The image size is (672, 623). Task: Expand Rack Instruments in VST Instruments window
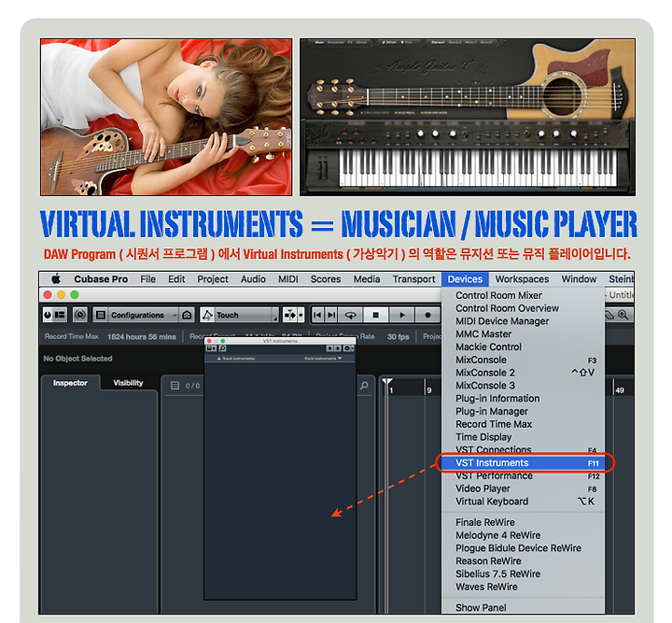pos(323,359)
